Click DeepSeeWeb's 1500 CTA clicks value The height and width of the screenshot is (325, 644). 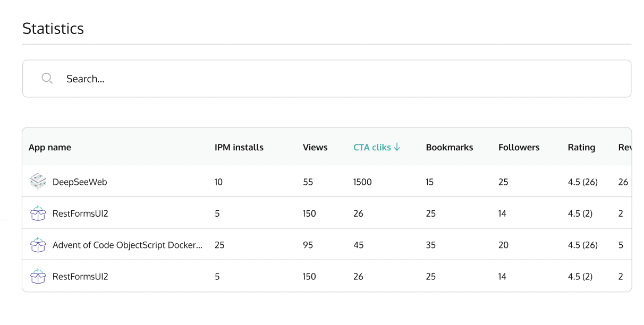point(362,182)
